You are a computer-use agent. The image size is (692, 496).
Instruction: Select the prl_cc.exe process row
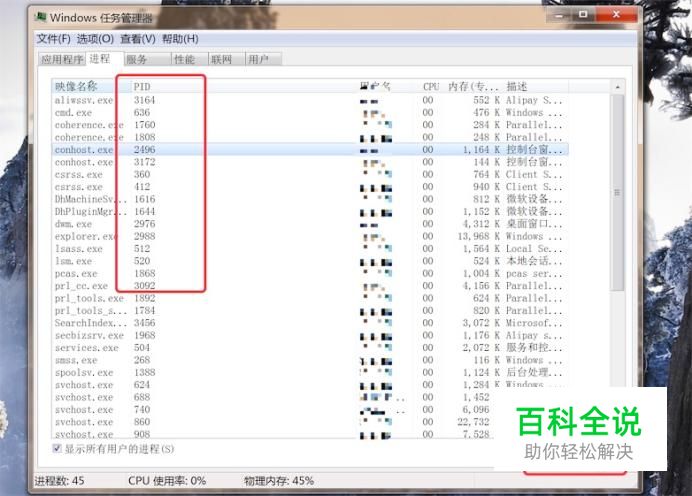[310, 286]
